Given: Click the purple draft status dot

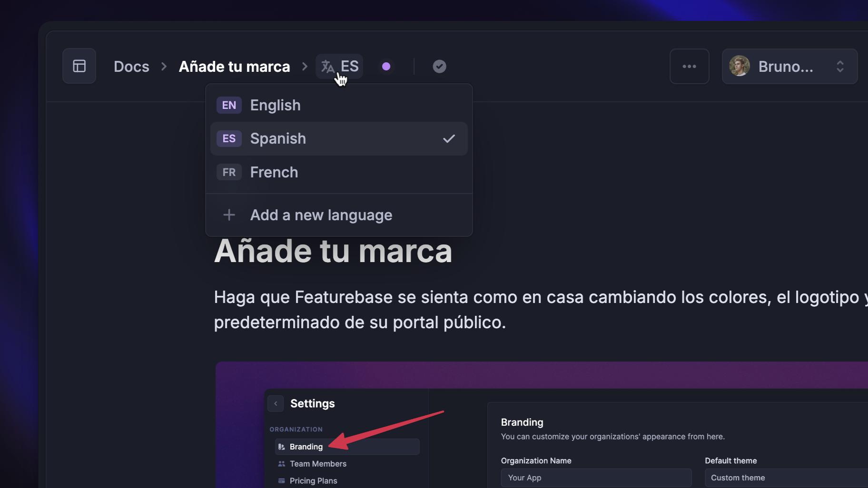Looking at the screenshot, I should (386, 66).
